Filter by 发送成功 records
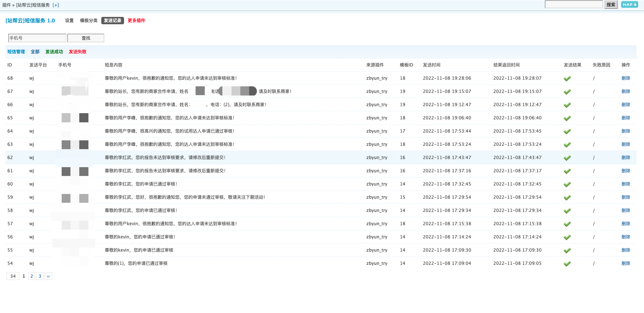This screenshot has height=313, width=644. [x=54, y=52]
